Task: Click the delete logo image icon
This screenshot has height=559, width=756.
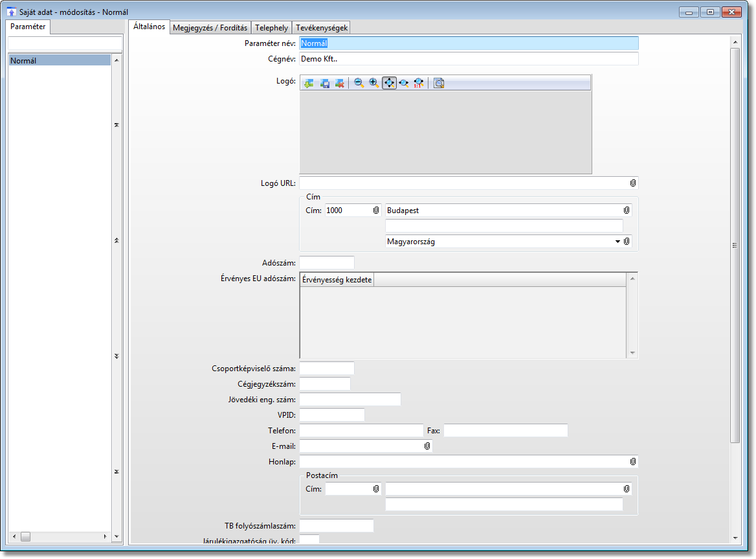Action: [339, 83]
